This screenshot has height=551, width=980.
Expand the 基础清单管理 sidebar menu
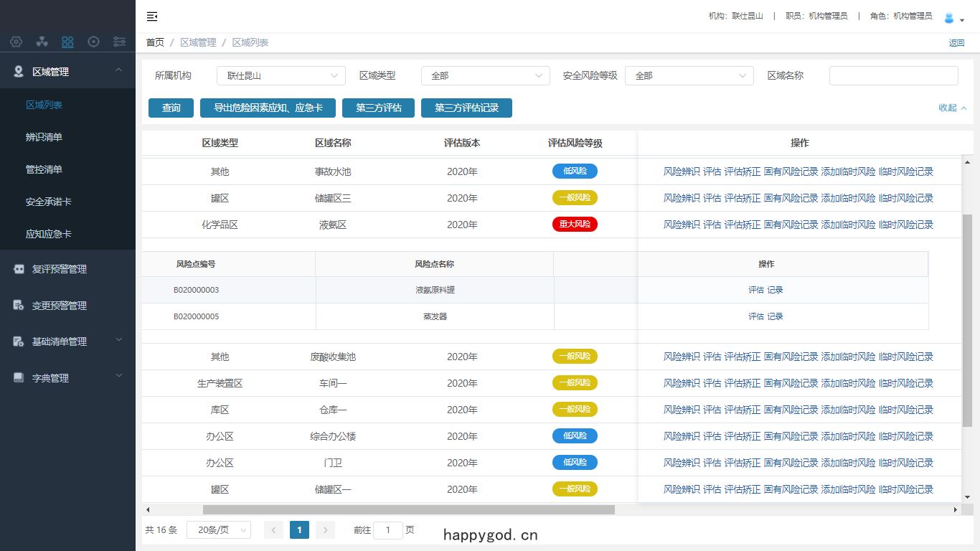click(x=67, y=342)
